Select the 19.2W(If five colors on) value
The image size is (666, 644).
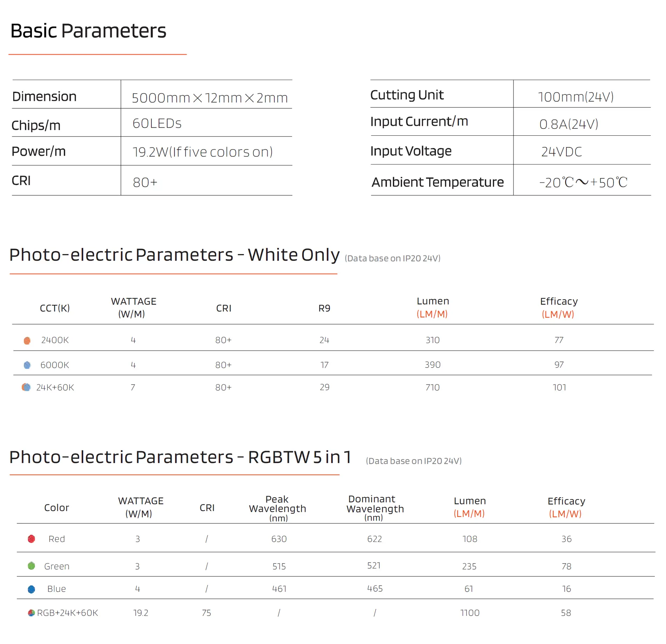tap(202, 152)
